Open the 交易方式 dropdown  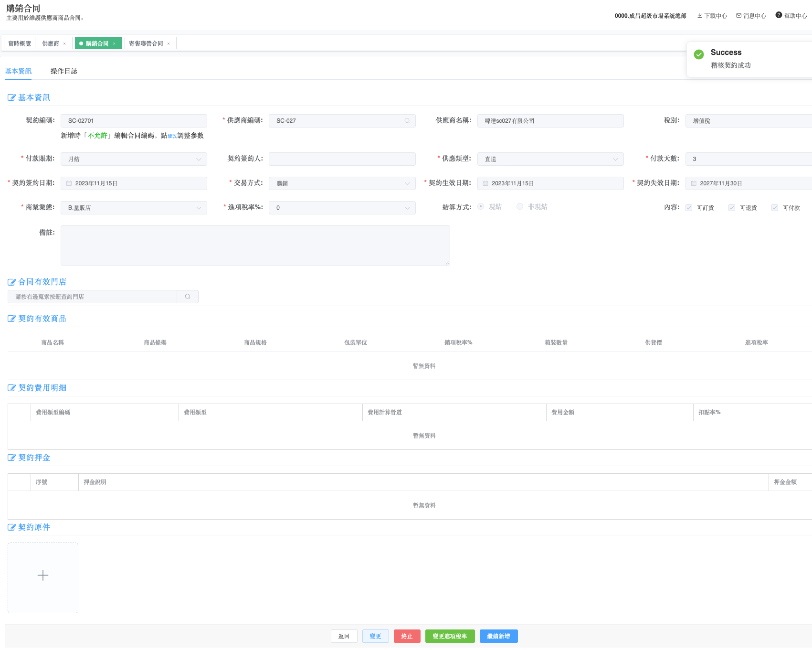(x=342, y=183)
